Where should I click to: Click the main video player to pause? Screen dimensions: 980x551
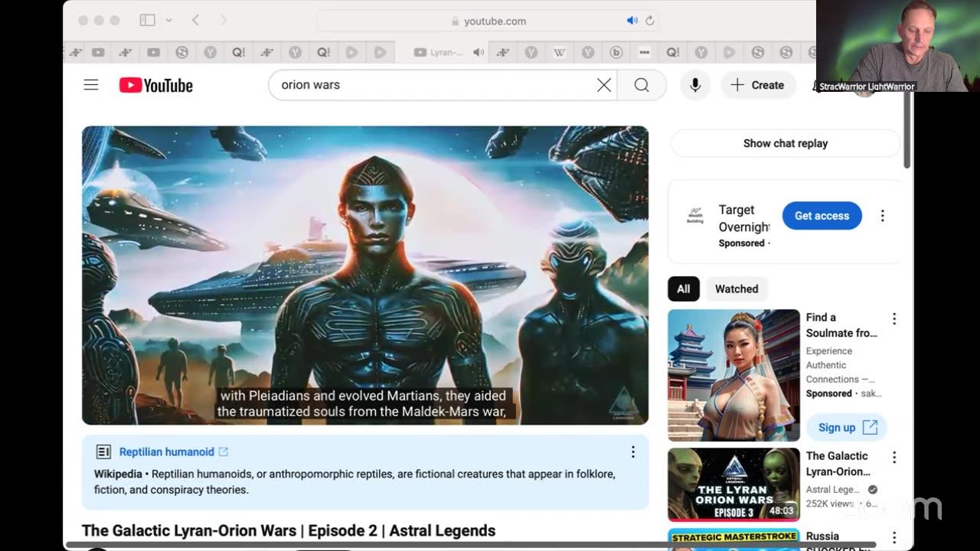(x=365, y=275)
